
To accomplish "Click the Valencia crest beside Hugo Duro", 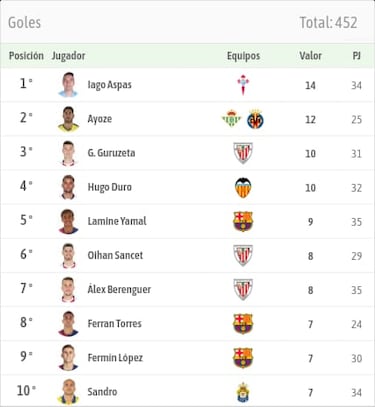I will click(x=243, y=187).
